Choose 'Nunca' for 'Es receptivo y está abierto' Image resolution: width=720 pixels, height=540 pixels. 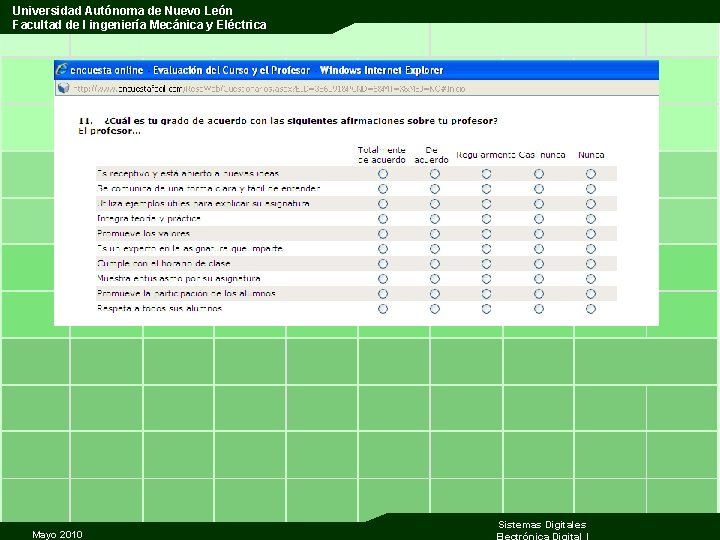pyautogui.click(x=591, y=174)
